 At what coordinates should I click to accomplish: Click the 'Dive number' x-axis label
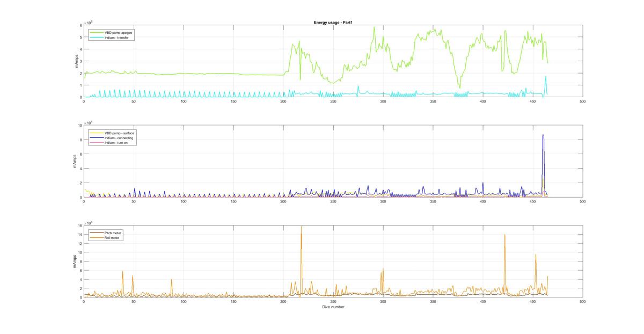click(333, 307)
